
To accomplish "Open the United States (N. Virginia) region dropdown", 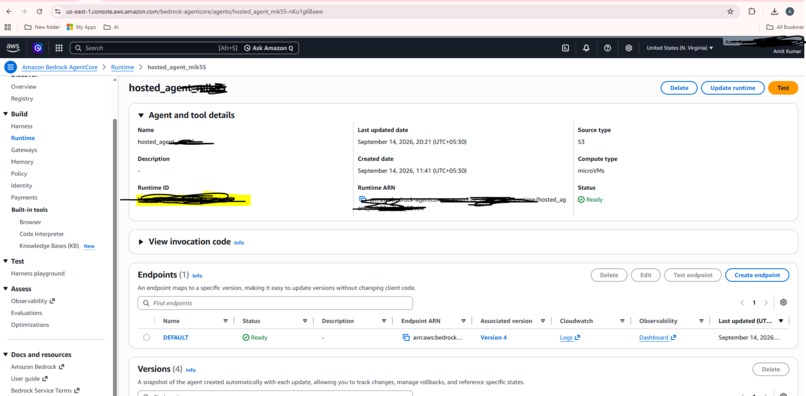I will (680, 48).
